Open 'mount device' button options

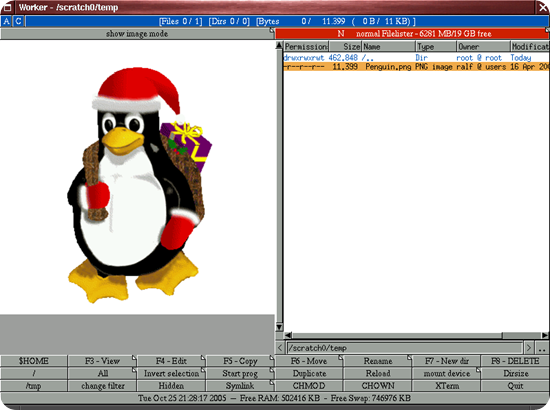(x=447, y=374)
